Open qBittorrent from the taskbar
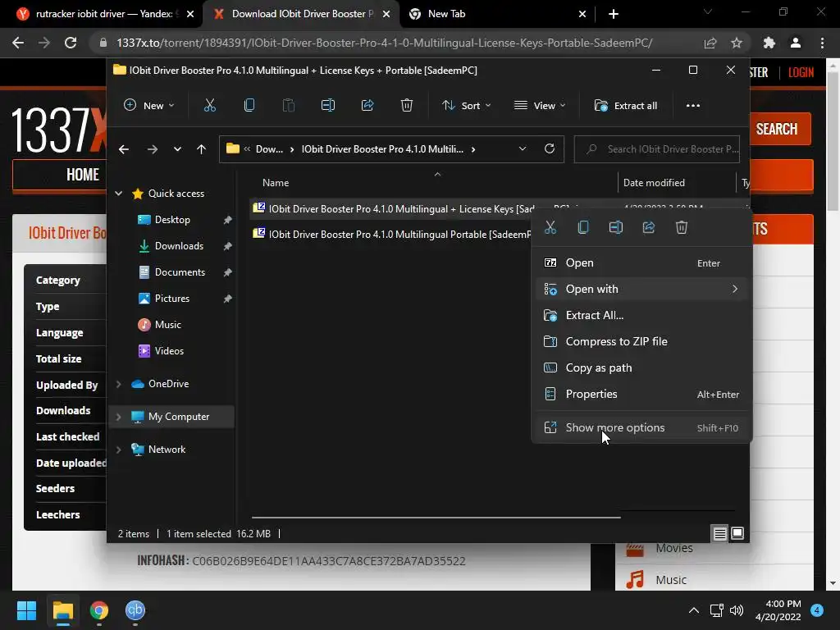 point(135,610)
